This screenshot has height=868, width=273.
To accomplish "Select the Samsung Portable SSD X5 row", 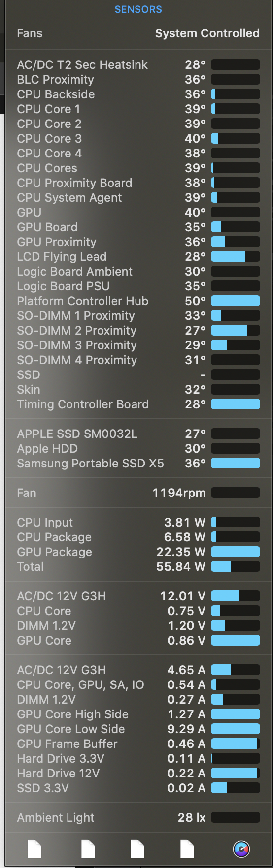I will point(138,463).
